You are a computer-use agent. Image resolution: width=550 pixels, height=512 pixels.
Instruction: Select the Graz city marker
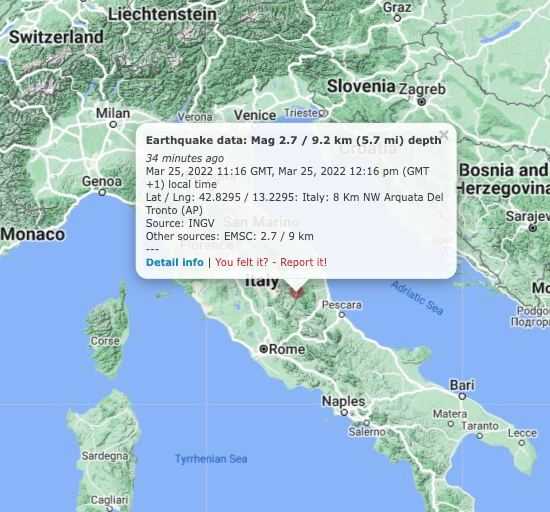(397, 18)
